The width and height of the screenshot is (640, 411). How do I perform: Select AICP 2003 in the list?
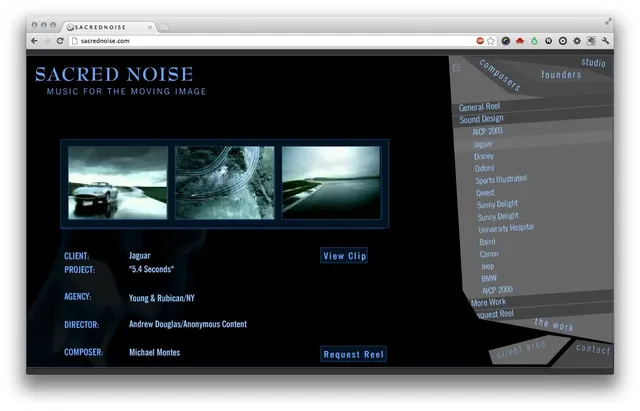[x=487, y=131]
